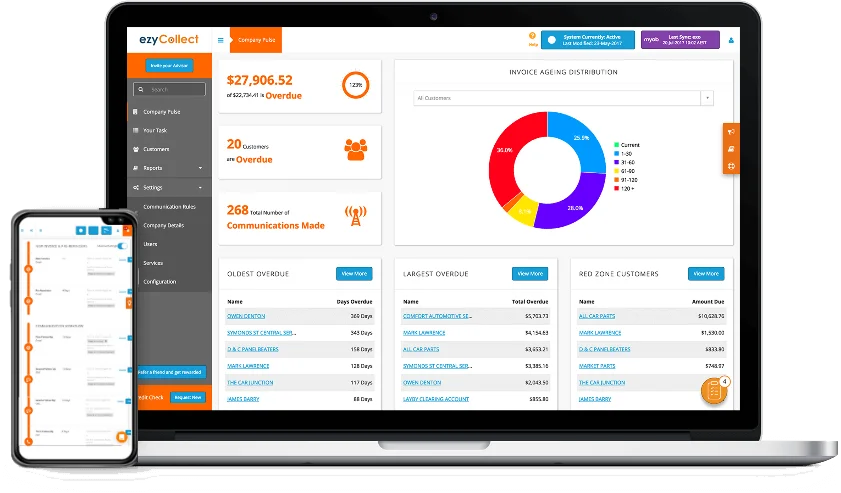Image resolution: width=841 pixels, height=493 pixels.
Task: Click the yellow 61-90 legend swatch
Action: 616,171
